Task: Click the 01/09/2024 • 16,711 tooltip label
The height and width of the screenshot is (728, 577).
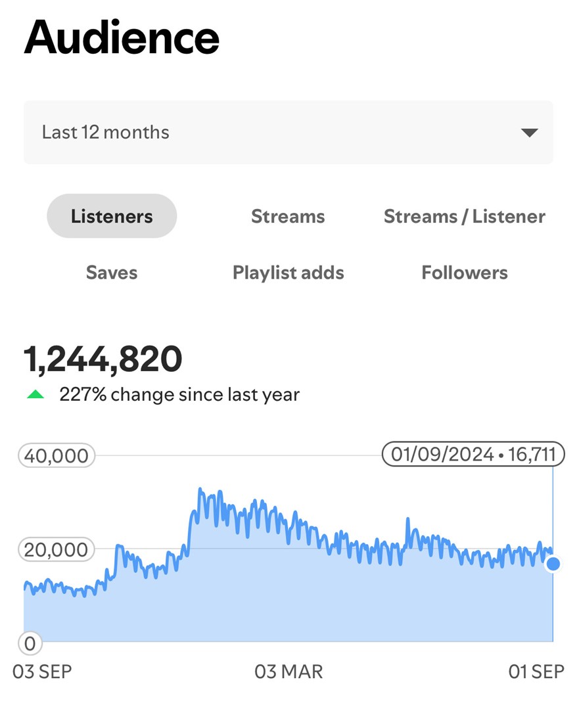Action: click(473, 454)
